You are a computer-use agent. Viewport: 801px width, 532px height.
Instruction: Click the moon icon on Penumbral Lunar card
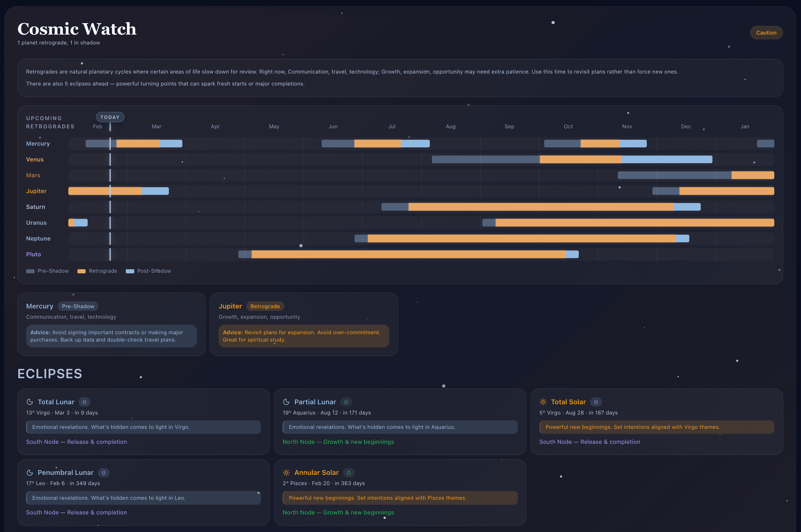[30, 473]
